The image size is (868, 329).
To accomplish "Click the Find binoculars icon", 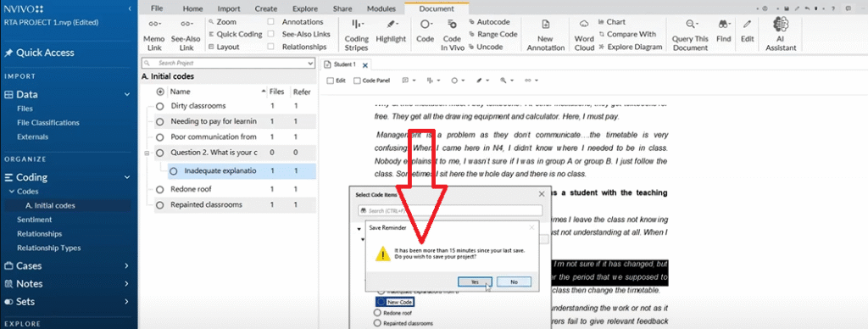I will pos(724,24).
